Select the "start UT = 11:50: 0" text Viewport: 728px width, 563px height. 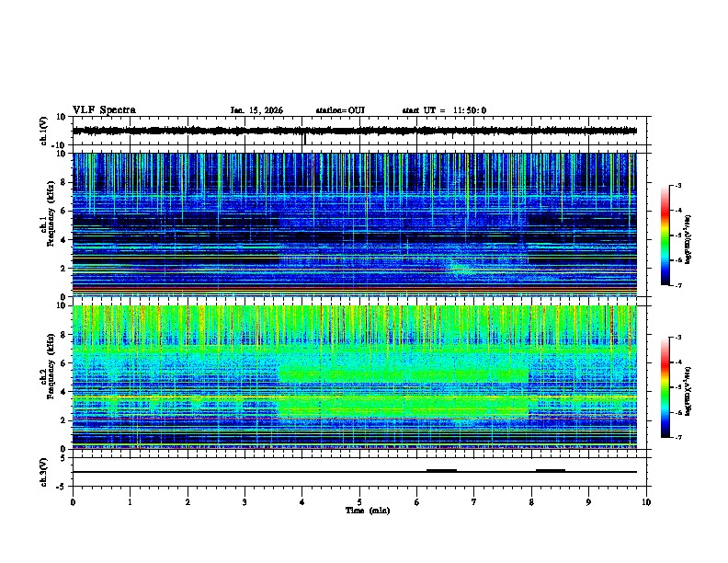click(x=444, y=110)
